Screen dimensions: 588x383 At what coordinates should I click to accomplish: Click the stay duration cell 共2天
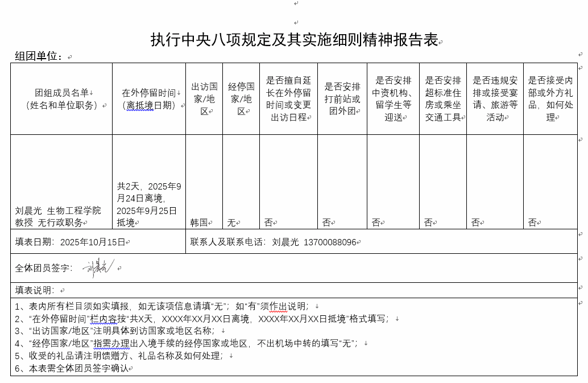tap(148, 204)
